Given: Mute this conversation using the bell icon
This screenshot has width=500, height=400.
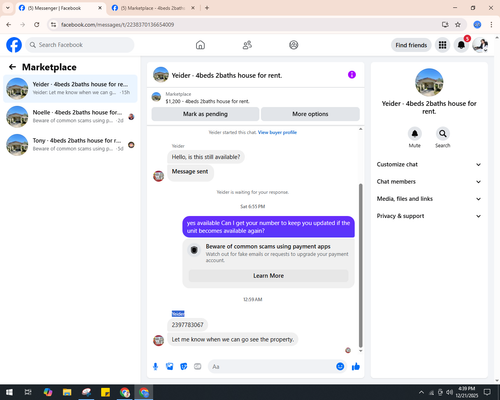Looking at the screenshot, I should [x=415, y=134].
